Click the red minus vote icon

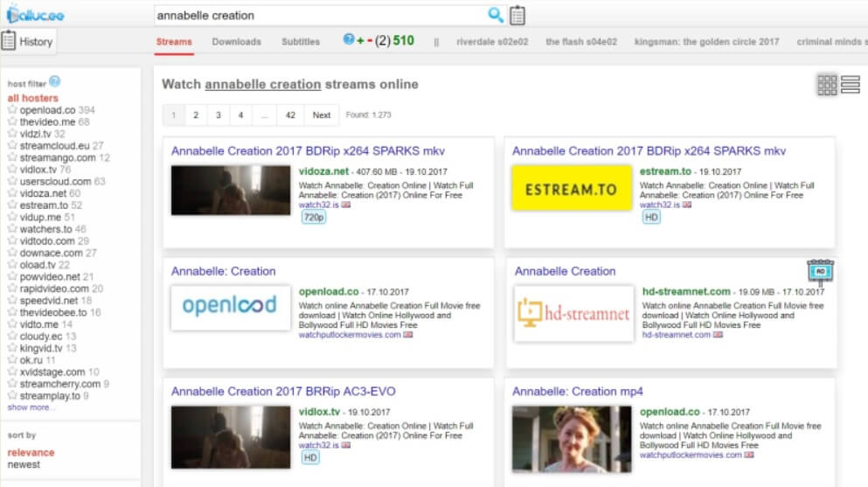point(369,41)
